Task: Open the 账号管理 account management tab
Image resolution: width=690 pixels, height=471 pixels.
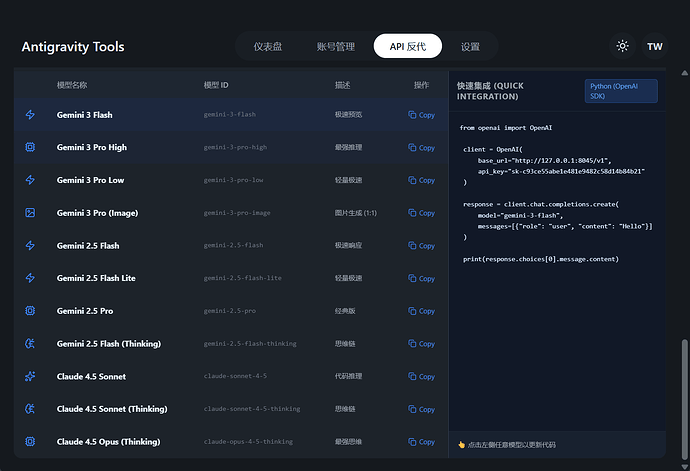Action: tap(335, 46)
